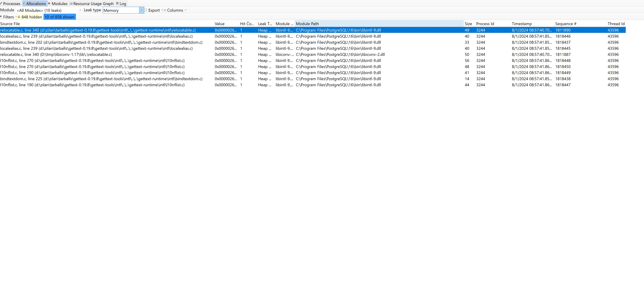The image size is (644, 282).
Task: Sort by the Size column header
Action: pyautogui.click(x=468, y=24)
